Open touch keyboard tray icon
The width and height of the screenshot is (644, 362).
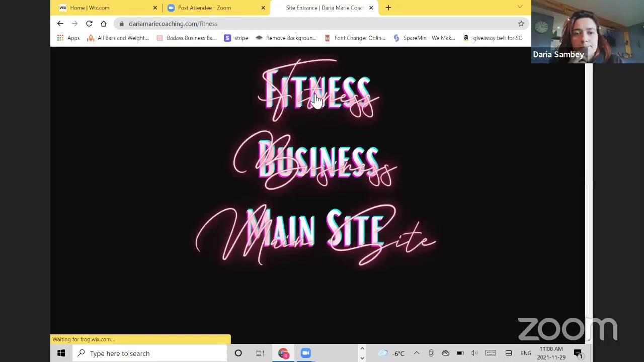[x=491, y=353]
